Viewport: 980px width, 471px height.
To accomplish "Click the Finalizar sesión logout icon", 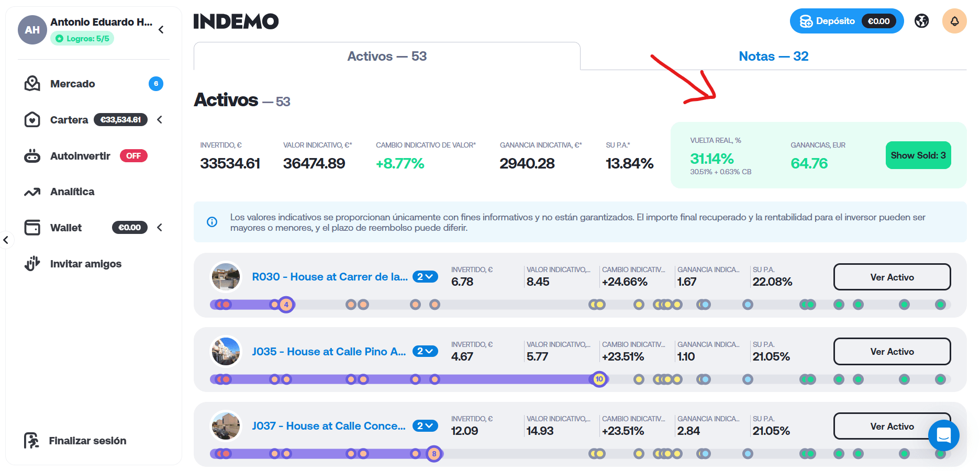I will [x=31, y=441].
